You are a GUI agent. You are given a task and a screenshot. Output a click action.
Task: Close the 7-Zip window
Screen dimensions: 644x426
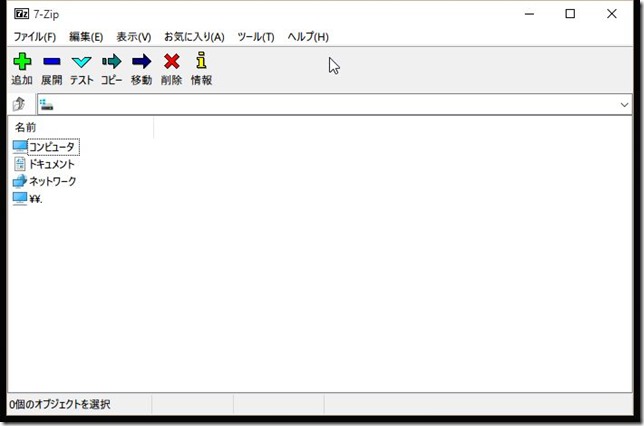coord(612,14)
